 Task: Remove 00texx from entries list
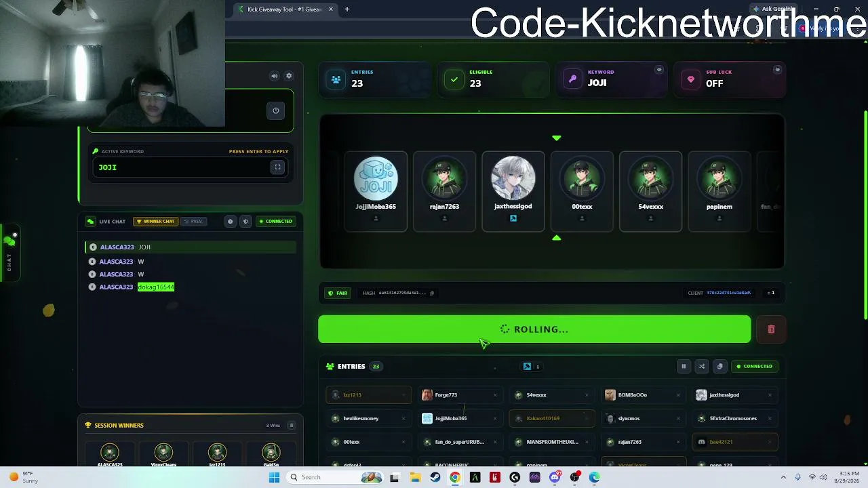pyautogui.click(x=403, y=442)
